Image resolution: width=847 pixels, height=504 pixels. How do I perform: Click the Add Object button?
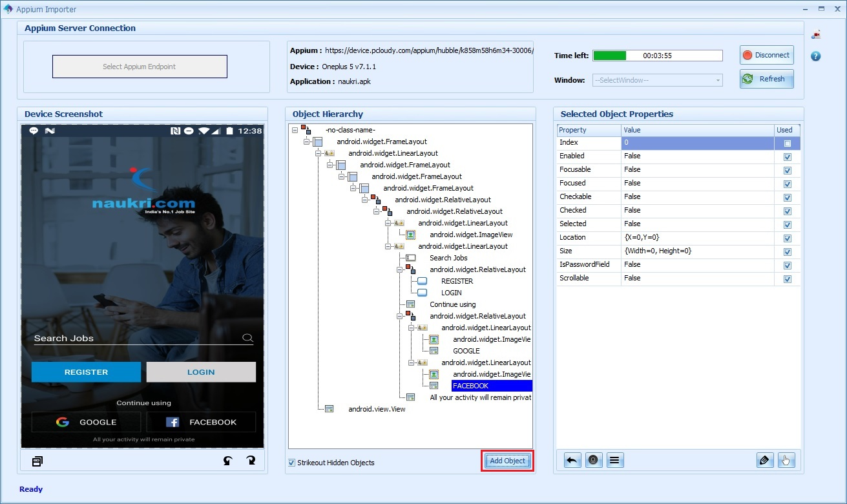tap(507, 461)
